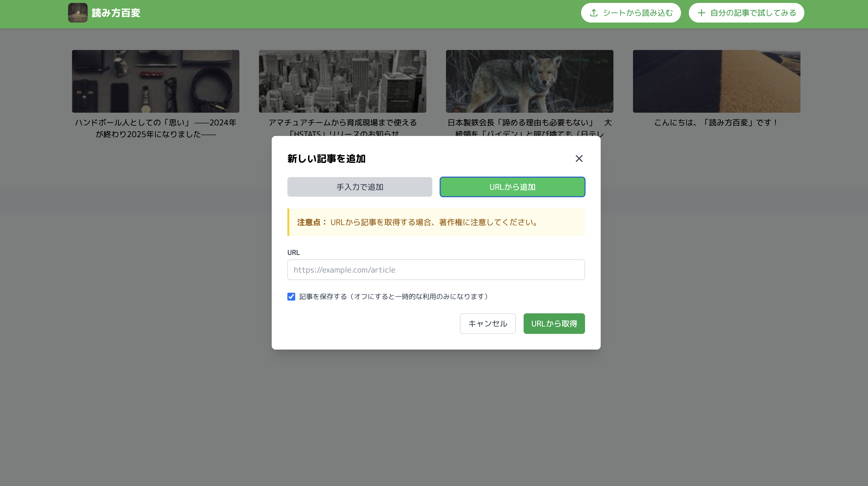The height and width of the screenshot is (486, 868).
Task: Click the URLから取得 button
Action: [x=554, y=324]
